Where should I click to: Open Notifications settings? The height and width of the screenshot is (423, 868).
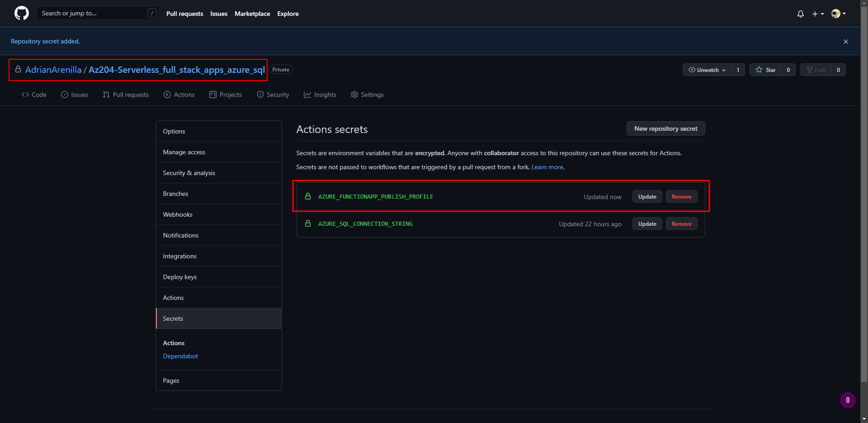pos(219,235)
